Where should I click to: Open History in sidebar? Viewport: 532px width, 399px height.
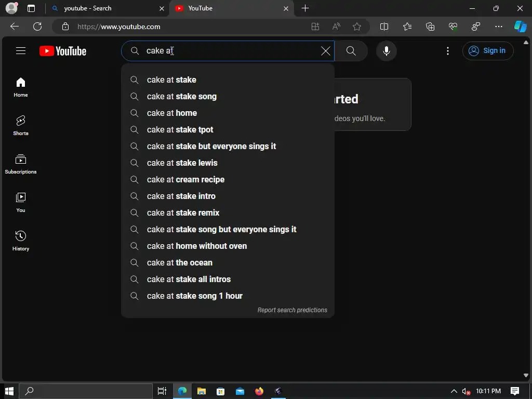21,241
